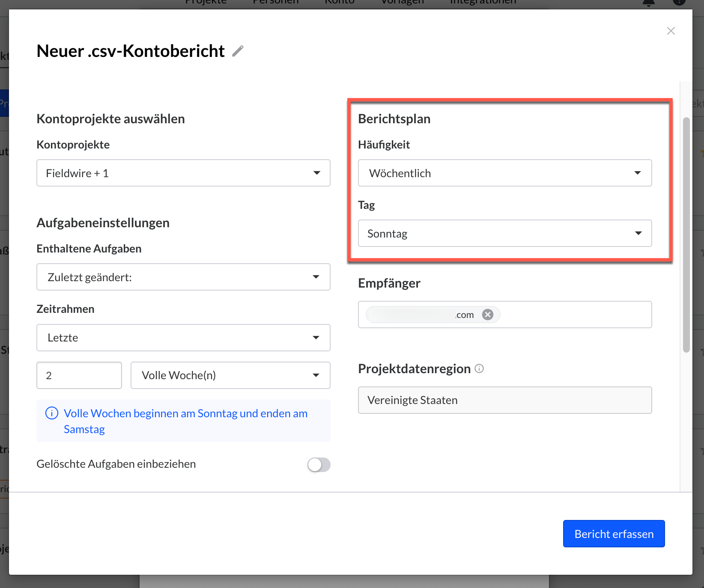Remove the recipient email chip
The width and height of the screenshot is (704, 588).
click(487, 315)
